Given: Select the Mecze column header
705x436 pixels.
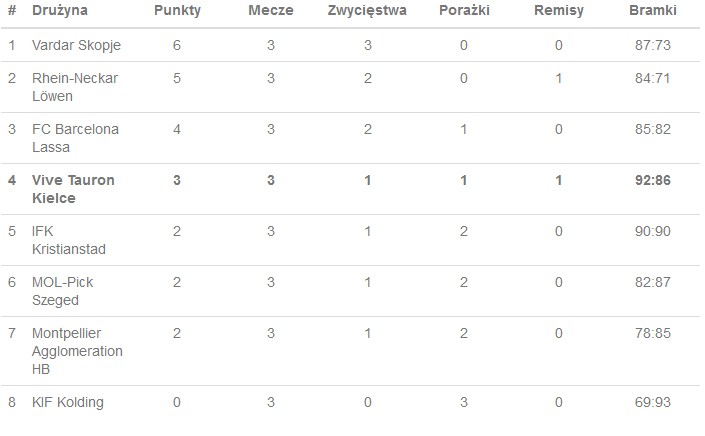Looking at the screenshot, I should tap(271, 10).
